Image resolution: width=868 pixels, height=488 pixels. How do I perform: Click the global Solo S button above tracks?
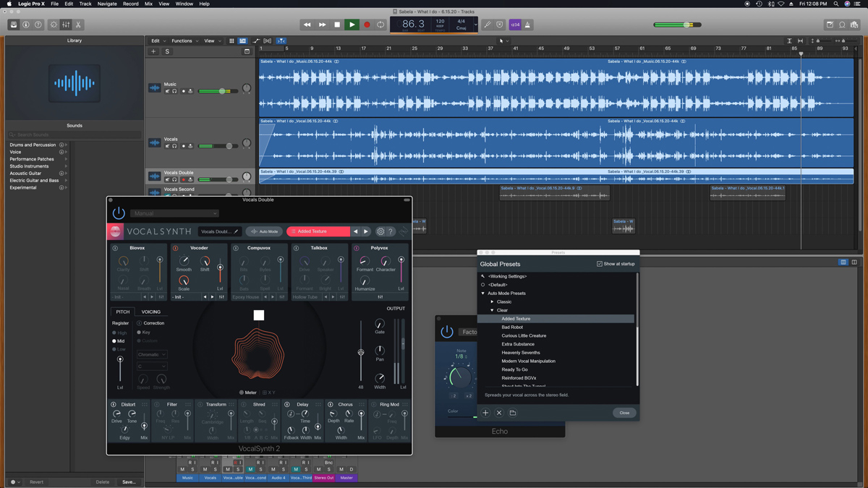167,52
